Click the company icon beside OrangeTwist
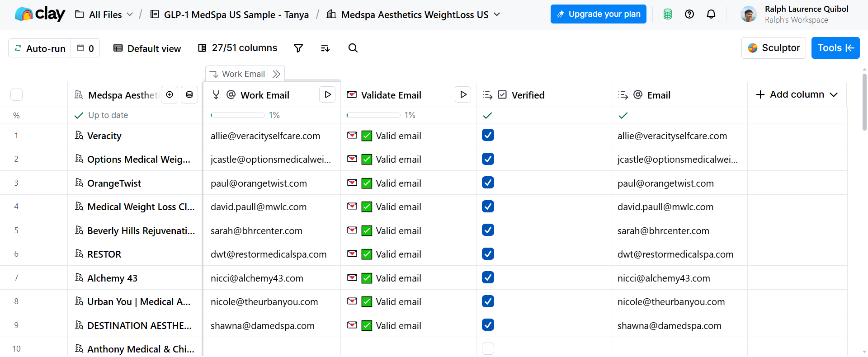Viewport: 868px width, 357px height. point(79,183)
